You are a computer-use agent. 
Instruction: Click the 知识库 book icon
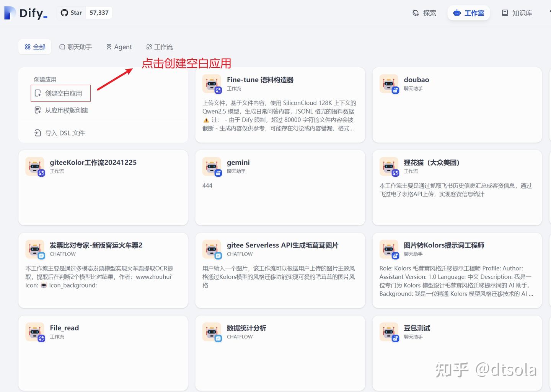tap(505, 13)
